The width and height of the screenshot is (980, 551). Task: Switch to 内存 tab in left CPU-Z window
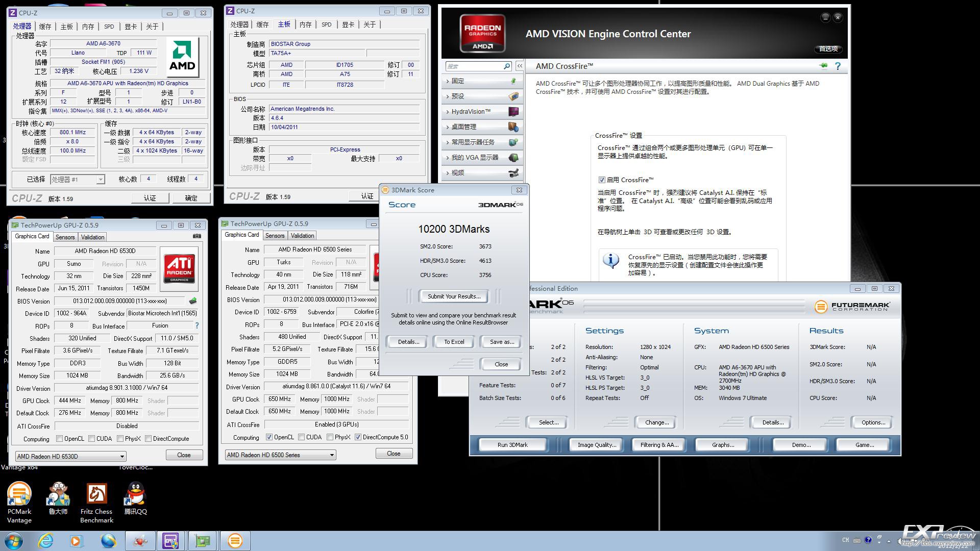(x=88, y=27)
